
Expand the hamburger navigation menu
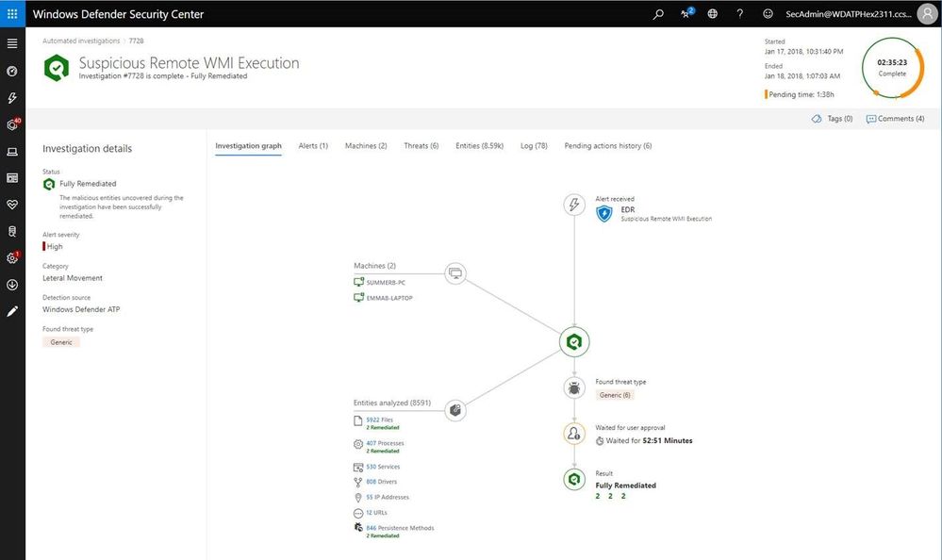[x=12, y=43]
